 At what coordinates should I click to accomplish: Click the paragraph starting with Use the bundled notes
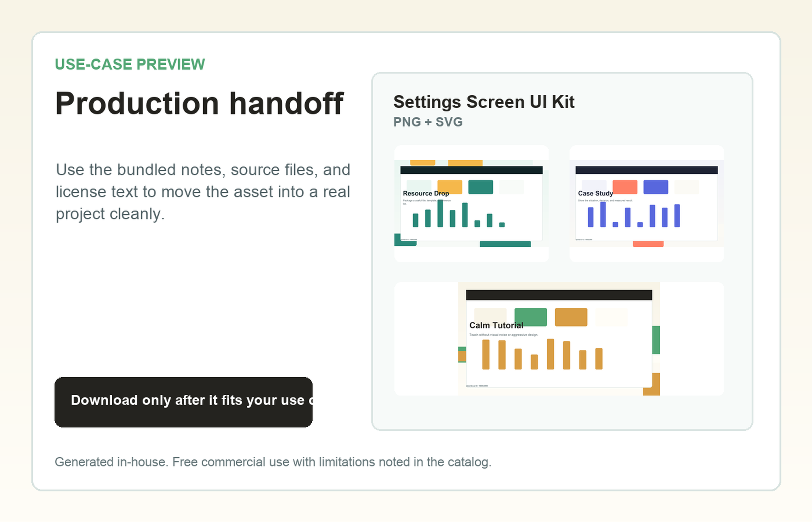203,192
